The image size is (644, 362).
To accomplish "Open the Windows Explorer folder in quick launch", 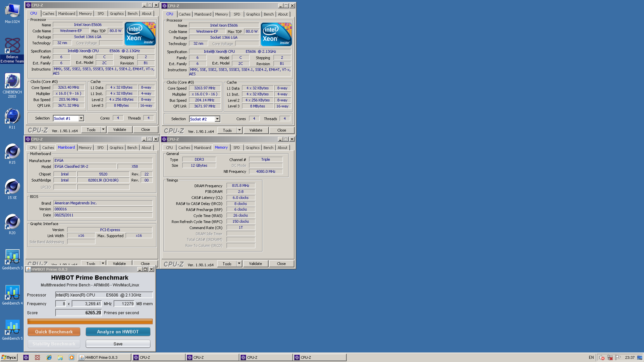I will [x=60, y=357].
